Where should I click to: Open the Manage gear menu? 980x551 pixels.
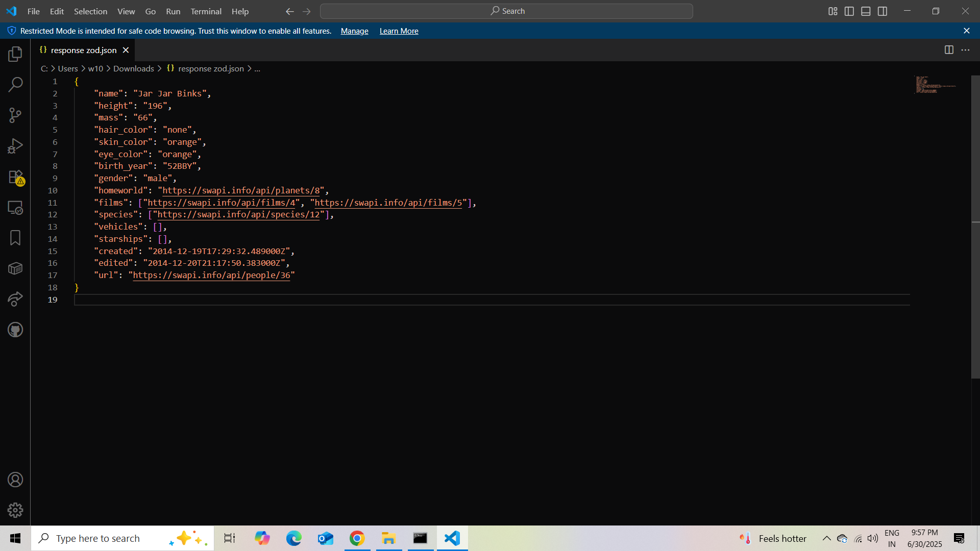coord(15,510)
